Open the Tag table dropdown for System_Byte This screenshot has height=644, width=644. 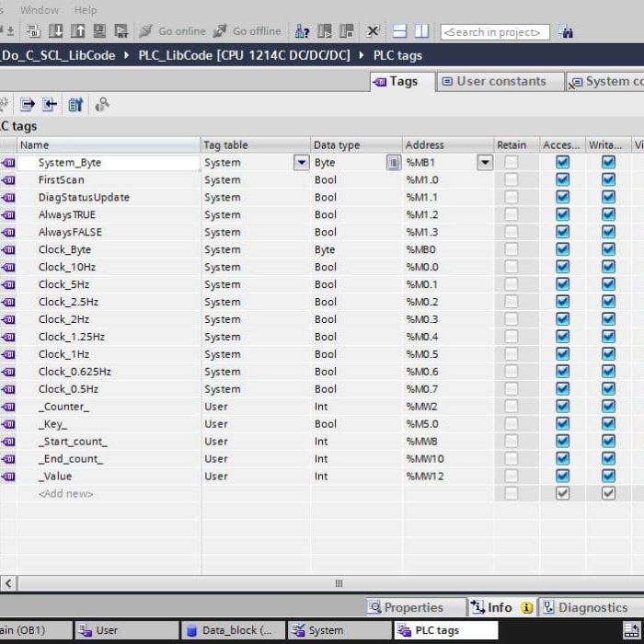coord(302,163)
